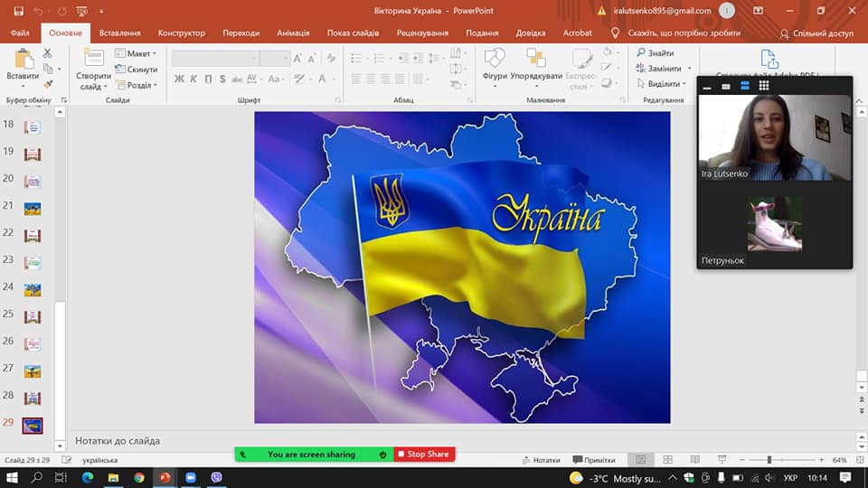
Task: Open Windows Start menu
Action: click(x=12, y=477)
